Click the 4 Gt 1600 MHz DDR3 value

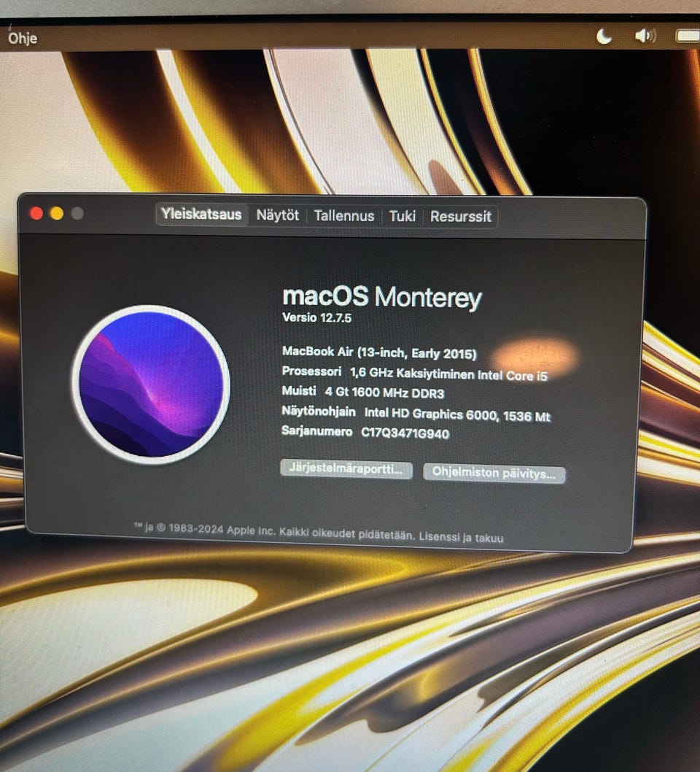(384, 393)
